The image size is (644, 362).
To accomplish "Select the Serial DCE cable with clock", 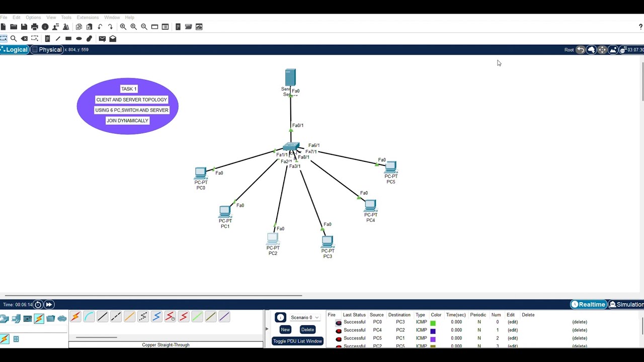I will (x=170, y=317).
